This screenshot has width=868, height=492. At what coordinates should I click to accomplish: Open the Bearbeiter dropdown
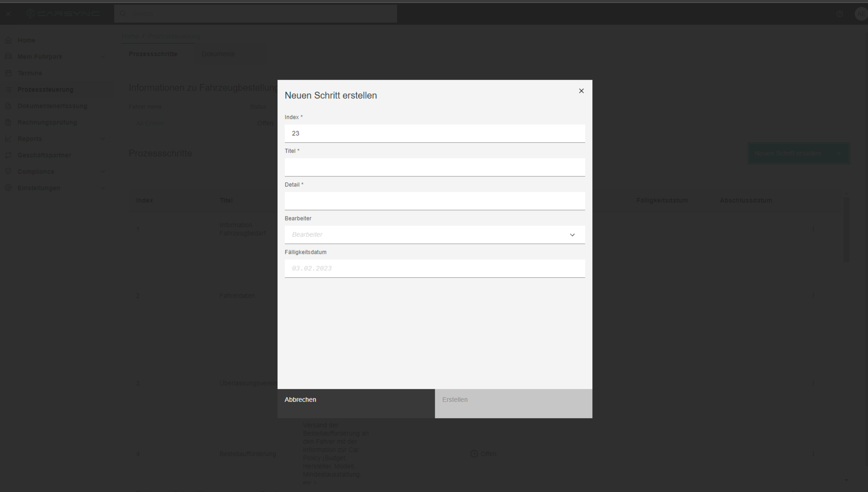coord(434,235)
